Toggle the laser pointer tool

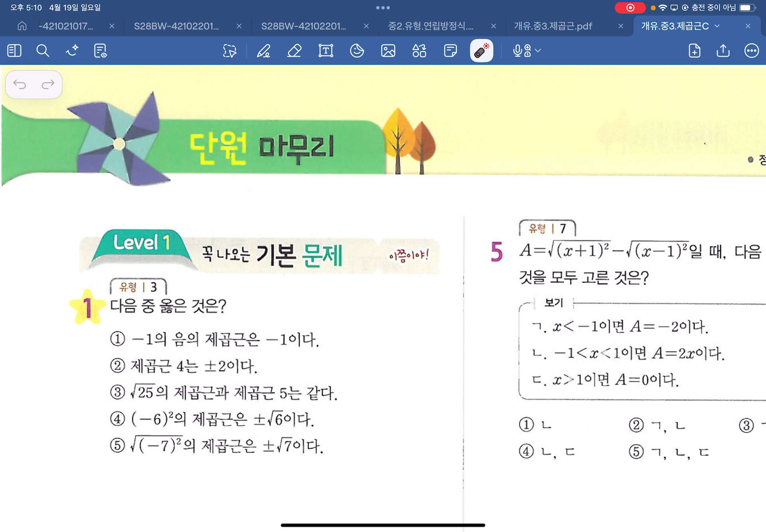(482, 51)
